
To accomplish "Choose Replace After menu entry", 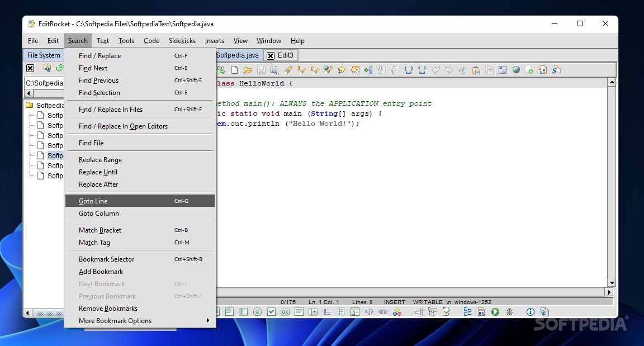I will 140,184.
